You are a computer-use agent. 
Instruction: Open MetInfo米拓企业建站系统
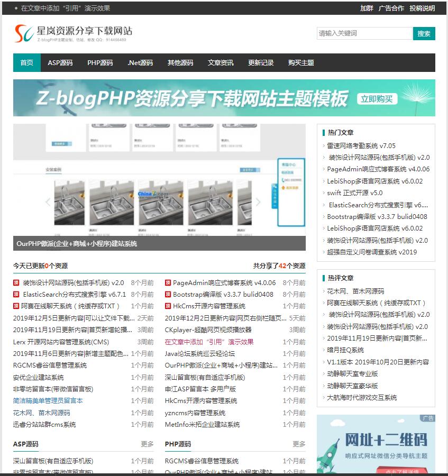[x=202, y=424]
